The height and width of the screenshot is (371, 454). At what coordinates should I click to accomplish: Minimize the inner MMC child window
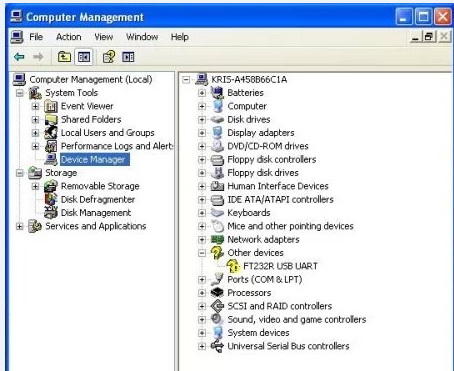(415, 36)
